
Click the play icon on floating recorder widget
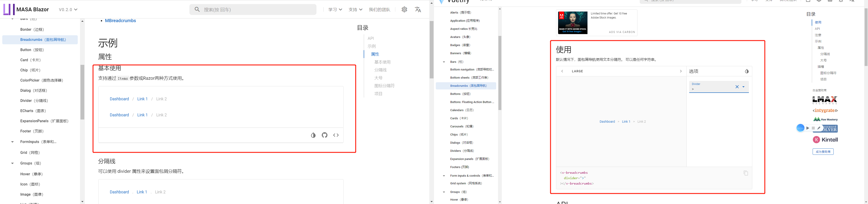[x=808, y=128]
